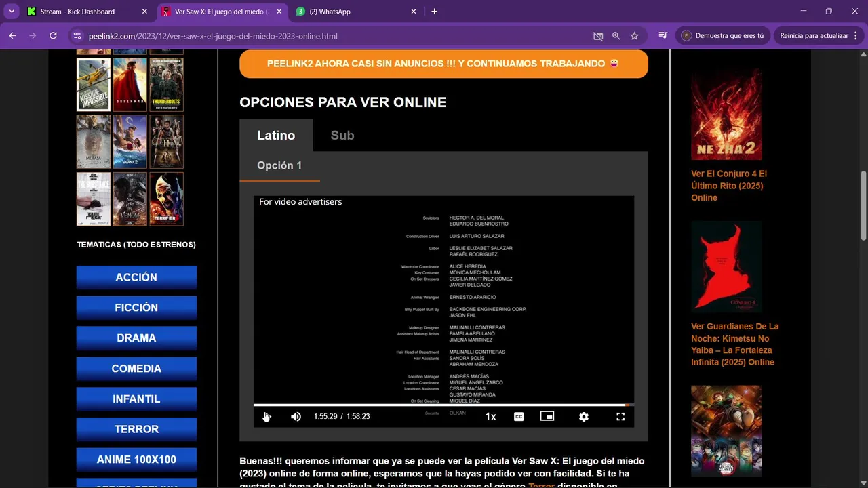This screenshot has width=868, height=488.
Task: Click the OPCIONES PARA VER ONLINE heading
Action: point(342,102)
